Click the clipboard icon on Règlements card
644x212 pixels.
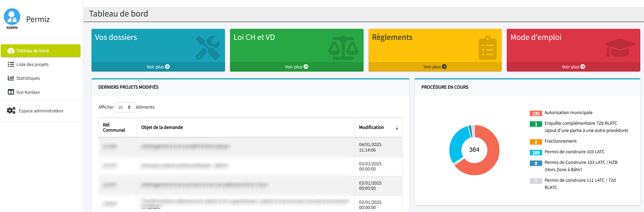pos(488,48)
